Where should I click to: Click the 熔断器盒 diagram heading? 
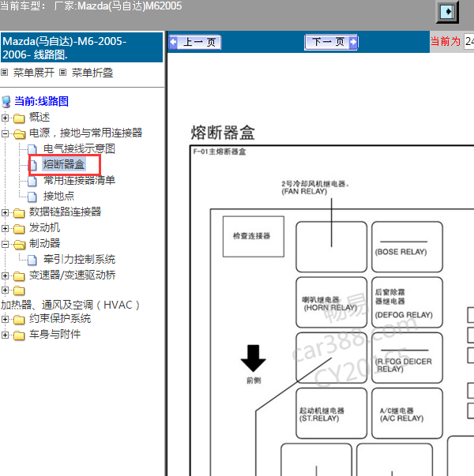coord(223,133)
